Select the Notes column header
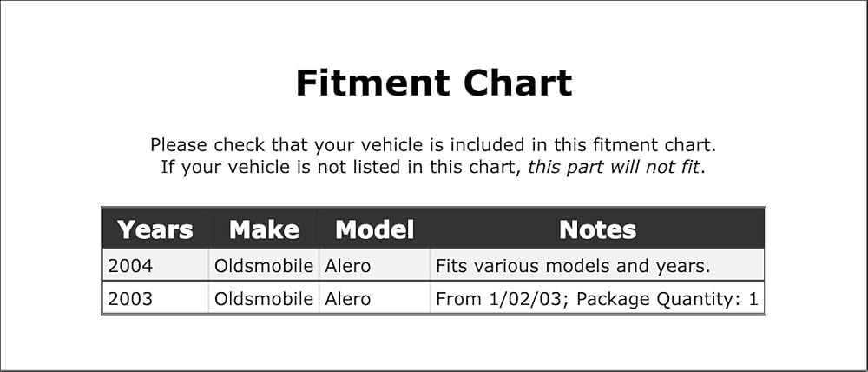Screen dimensions: 868x372 click(597, 229)
